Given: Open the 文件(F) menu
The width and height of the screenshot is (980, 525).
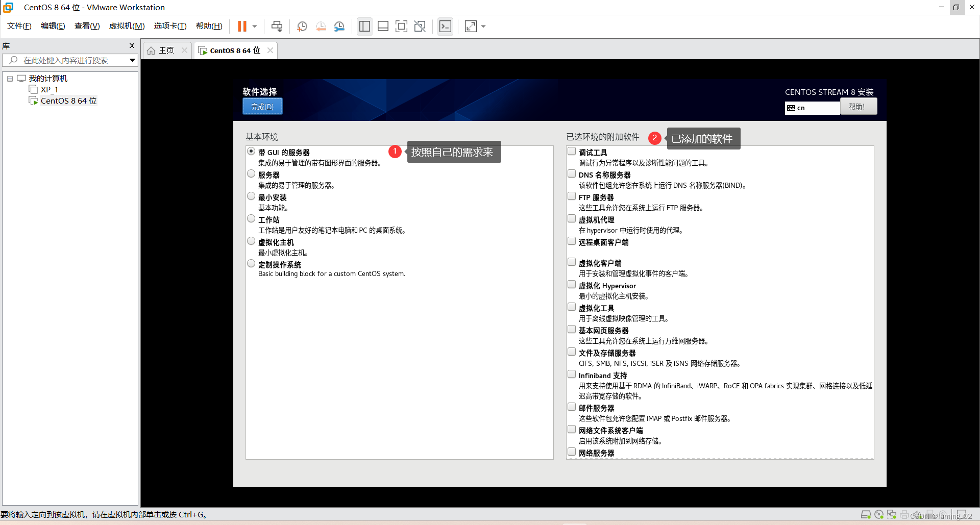Looking at the screenshot, I should 19,26.
